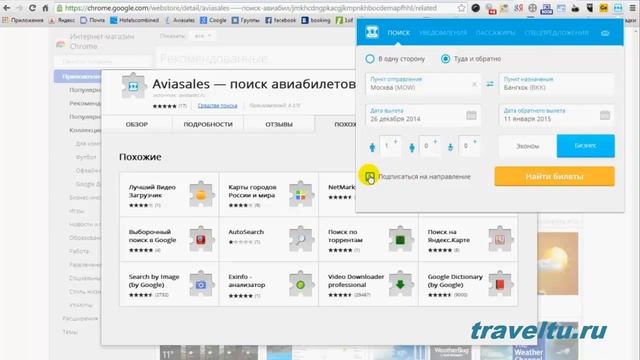Click the child passenger icon
The height and width of the screenshot is (360, 640).
coord(411,147)
